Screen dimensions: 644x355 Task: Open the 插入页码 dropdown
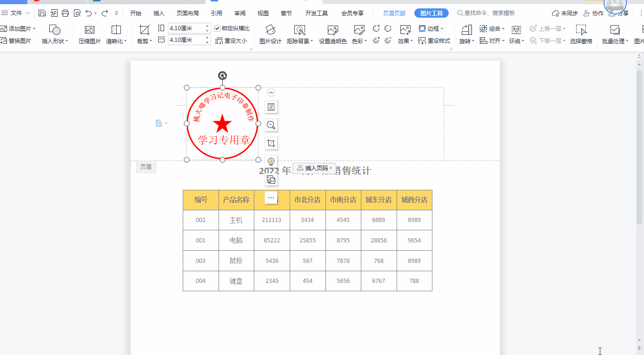(314, 168)
